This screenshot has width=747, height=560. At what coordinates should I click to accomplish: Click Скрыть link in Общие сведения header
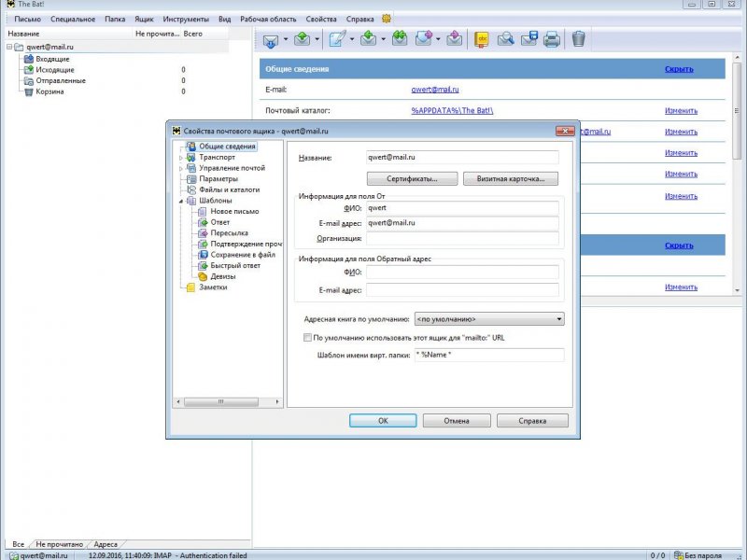679,69
